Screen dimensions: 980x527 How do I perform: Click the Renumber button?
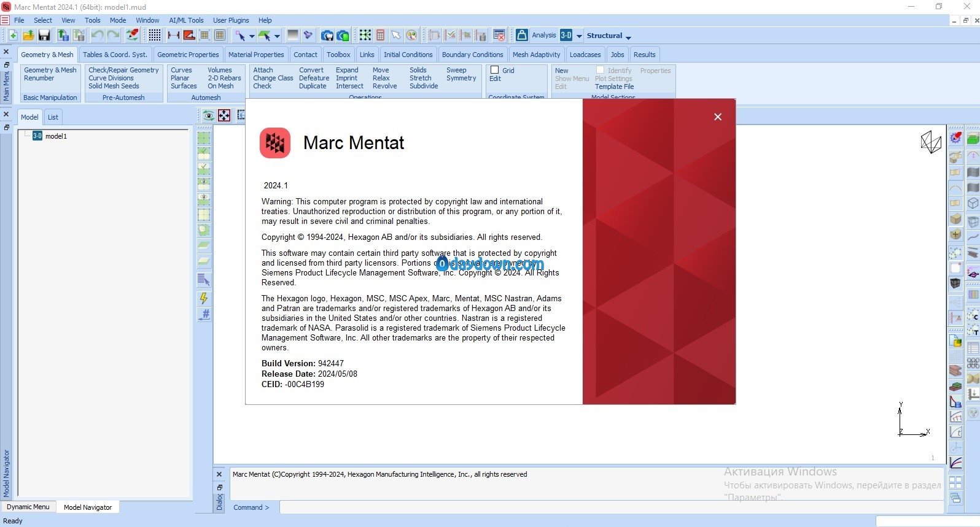point(39,78)
